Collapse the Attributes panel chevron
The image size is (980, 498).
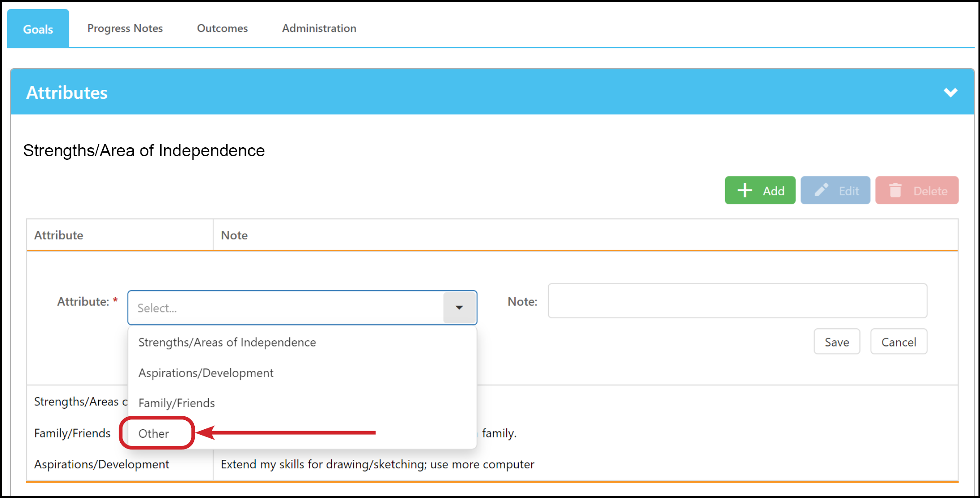pos(950,93)
